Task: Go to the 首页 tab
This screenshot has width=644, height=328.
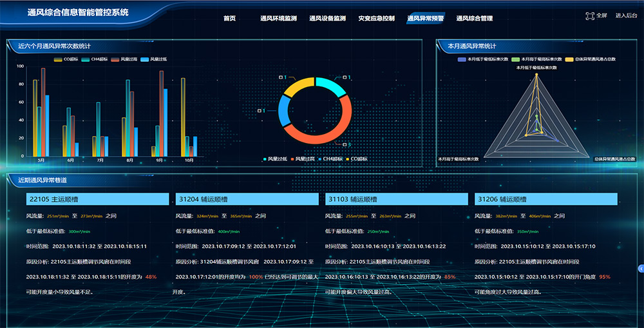Action: click(229, 19)
